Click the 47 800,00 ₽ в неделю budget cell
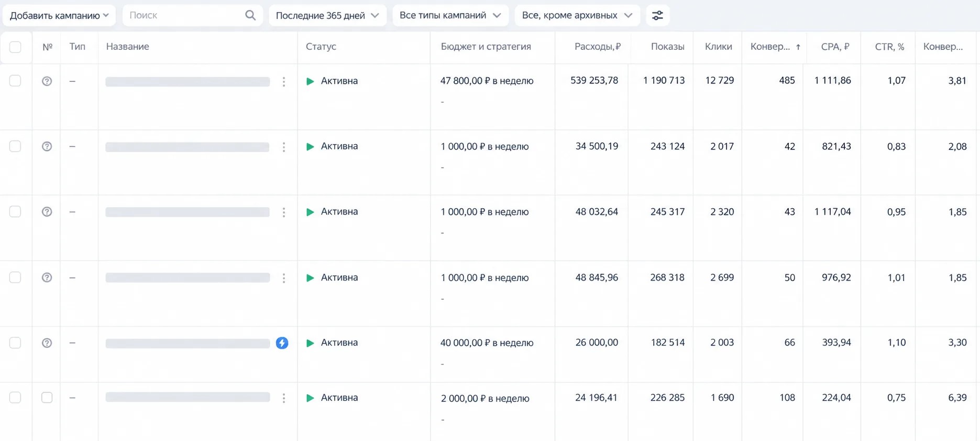This screenshot has height=441, width=980. click(x=487, y=81)
